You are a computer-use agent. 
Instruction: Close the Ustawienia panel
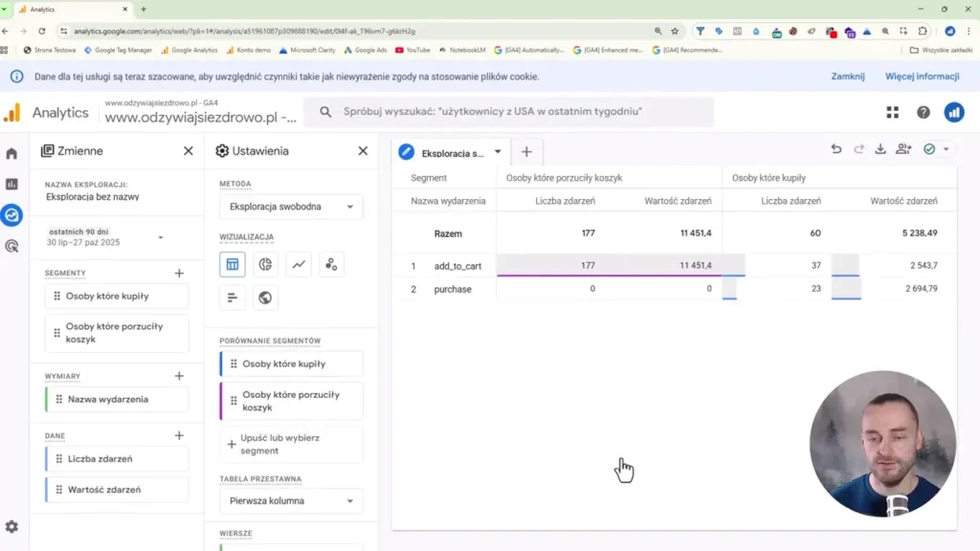point(363,151)
